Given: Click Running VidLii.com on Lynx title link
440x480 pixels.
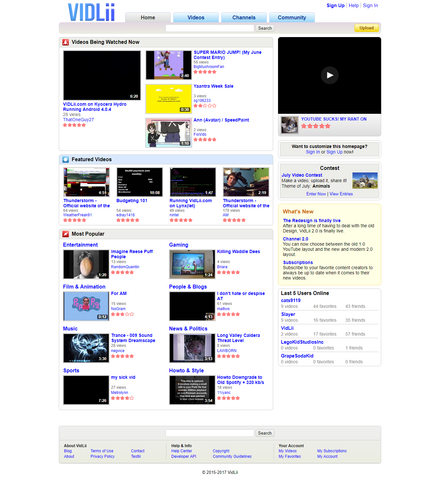Looking at the screenshot, I should 191,203.
